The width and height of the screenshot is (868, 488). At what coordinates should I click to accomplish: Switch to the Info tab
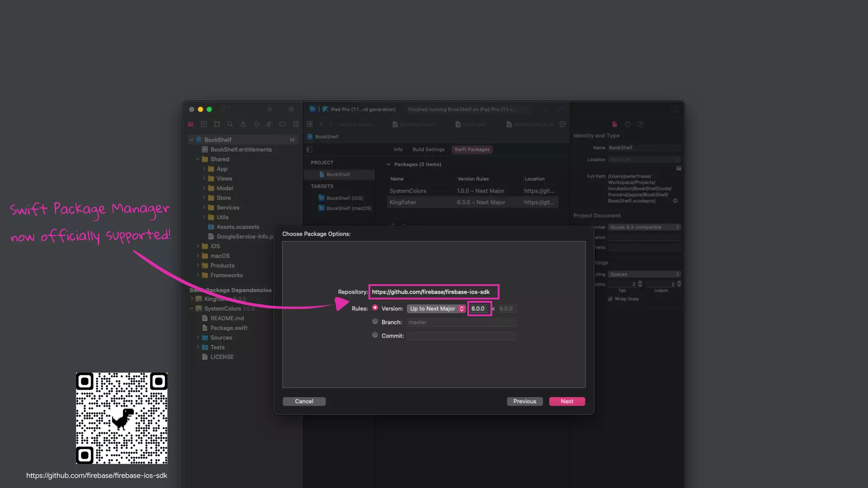point(398,150)
